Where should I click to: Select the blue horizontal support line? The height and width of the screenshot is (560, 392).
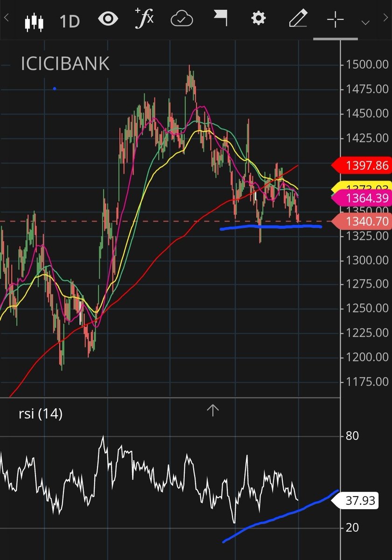coord(271,227)
